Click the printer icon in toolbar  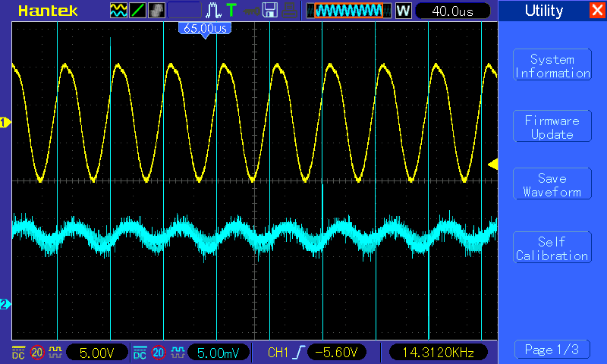[x=289, y=11]
